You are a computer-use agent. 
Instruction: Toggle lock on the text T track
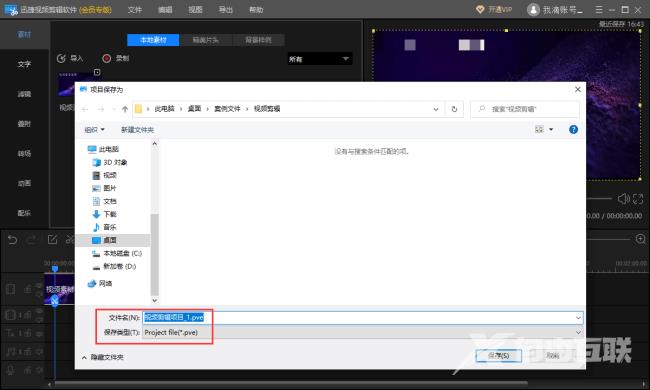(28, 333)
